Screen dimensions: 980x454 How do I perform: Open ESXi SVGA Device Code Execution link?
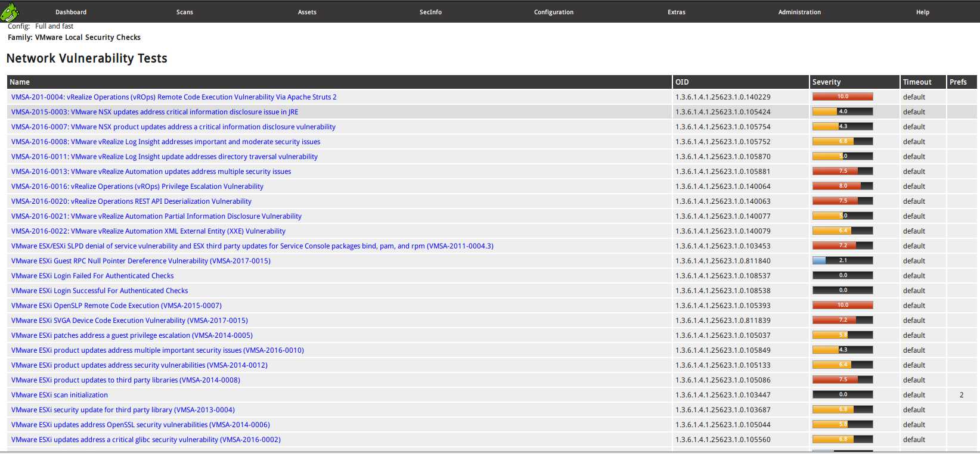tap(129, 321)
